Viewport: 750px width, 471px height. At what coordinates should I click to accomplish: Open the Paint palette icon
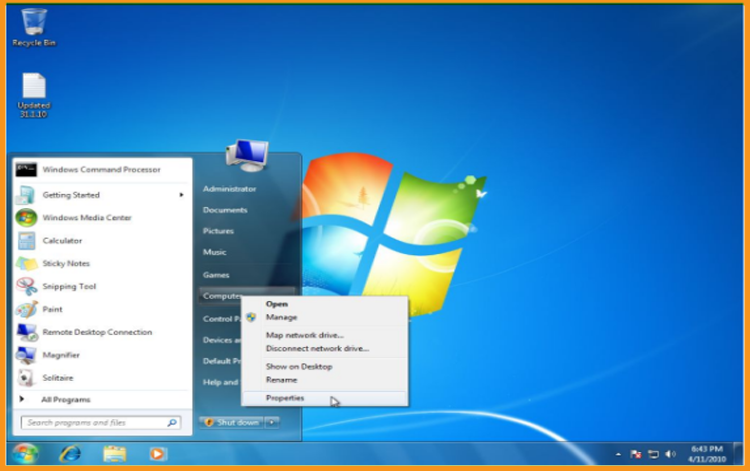pos(26,309)
